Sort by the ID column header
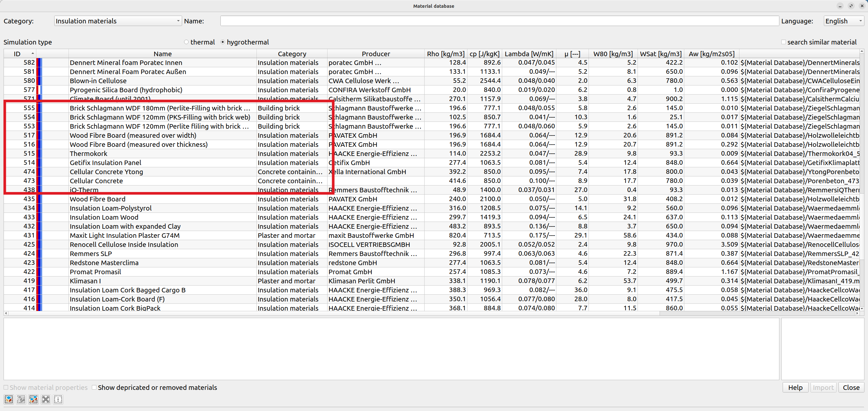Screen dimensions: 868x411 pyautogui.click(x=19, y=54)
